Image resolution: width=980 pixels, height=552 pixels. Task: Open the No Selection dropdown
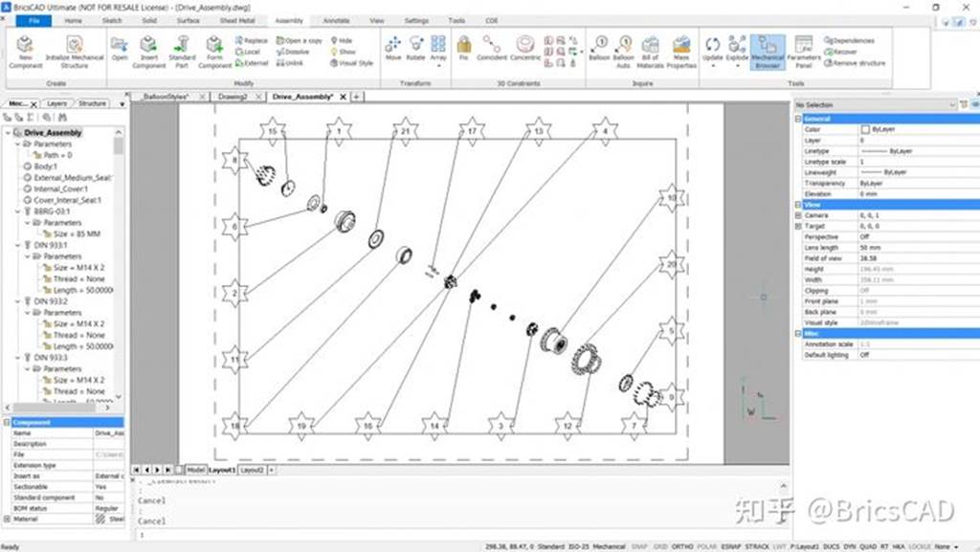pos(875,105)
